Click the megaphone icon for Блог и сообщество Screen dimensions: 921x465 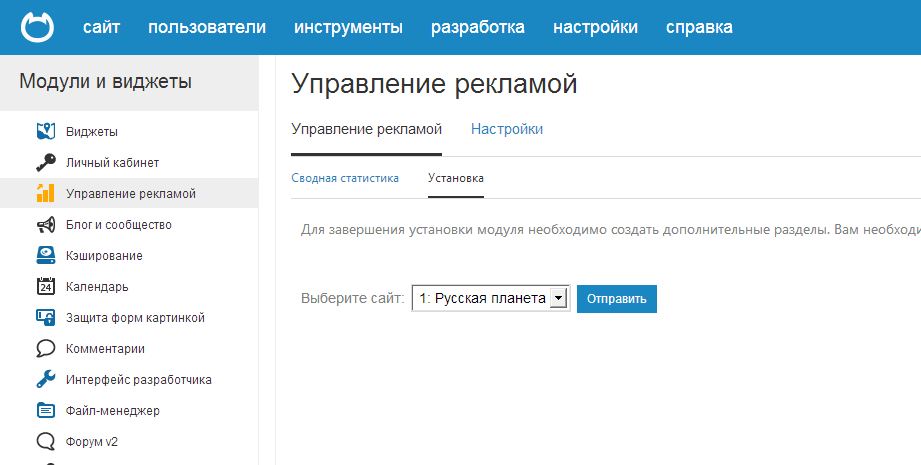tap(46, 224)
